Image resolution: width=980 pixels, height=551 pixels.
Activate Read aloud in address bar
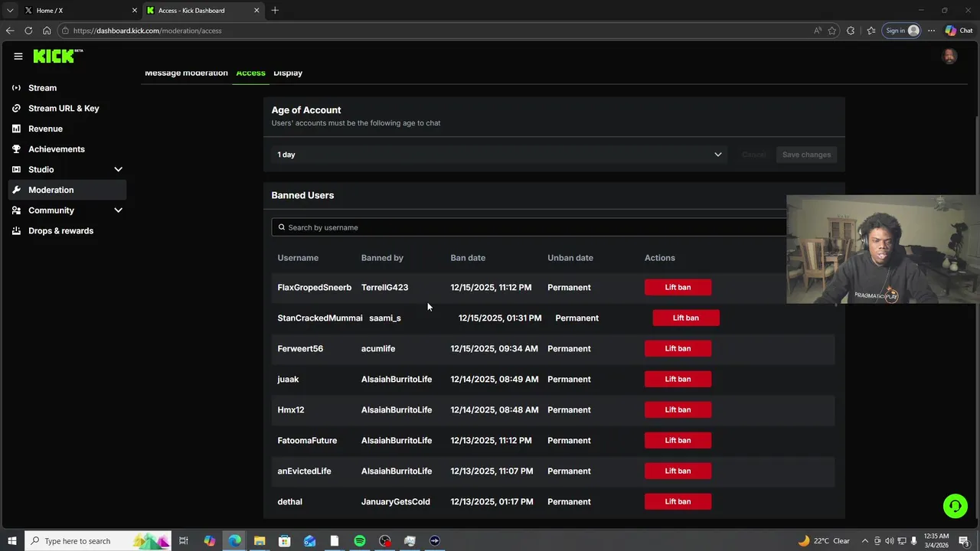pos(818,31)
